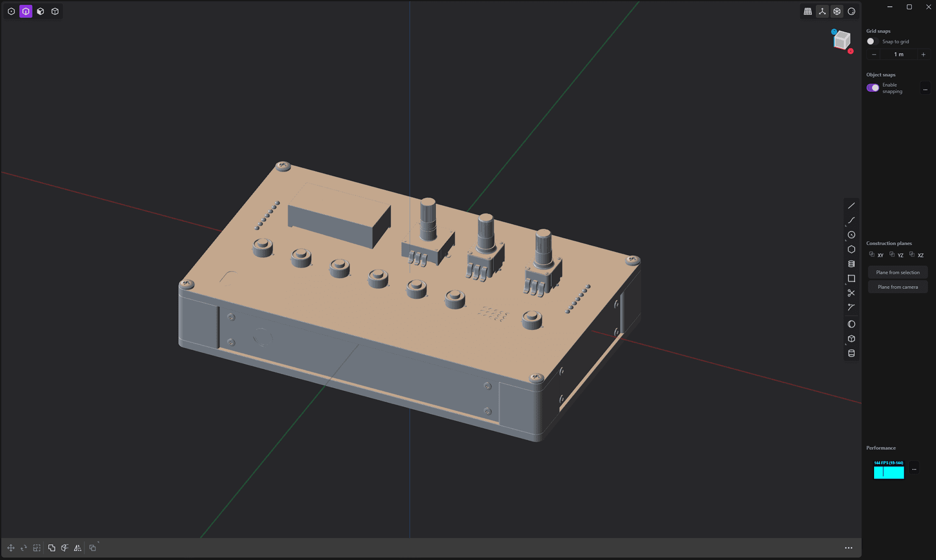This screenshot has height=560, width=936.
Task: Switch to edge selection mode
Action: coord(26,11)
